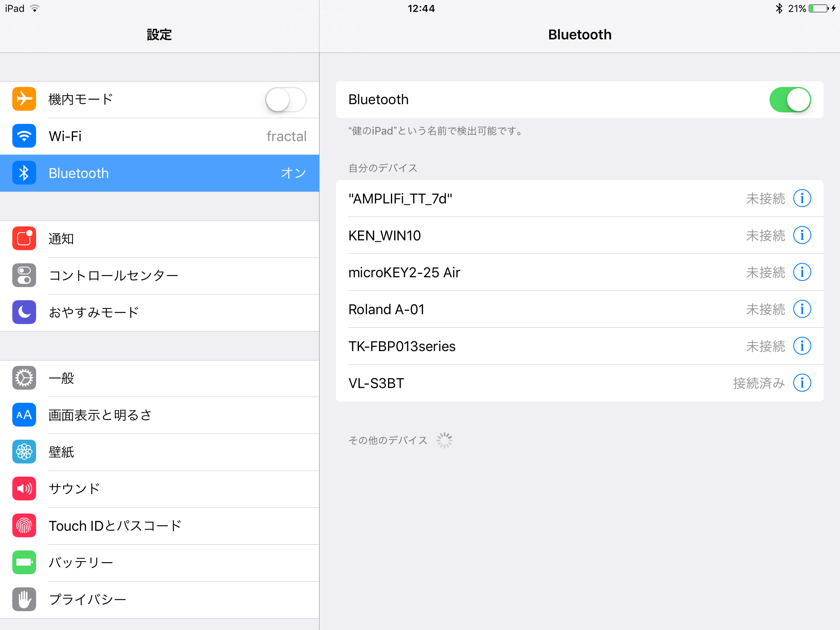Tap the Wi-Fi icon in sidebar

click(x=24, y=136)
